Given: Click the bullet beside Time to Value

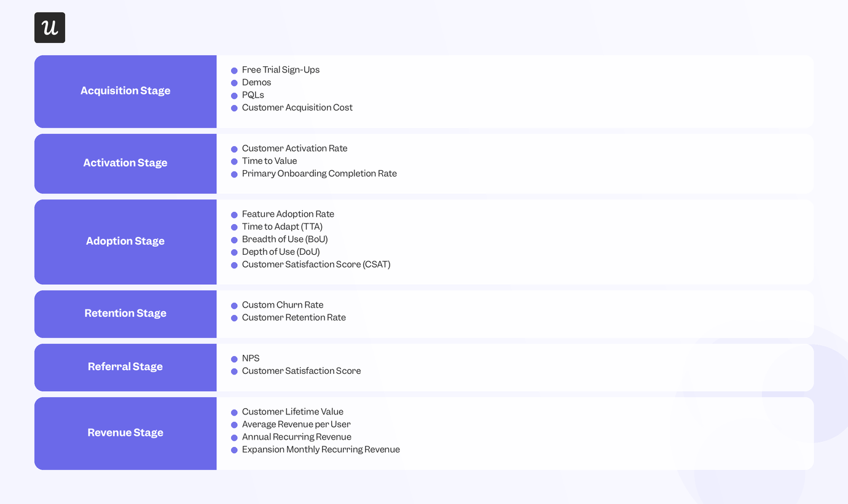Looking at the screenshot, I should point(234,161).
